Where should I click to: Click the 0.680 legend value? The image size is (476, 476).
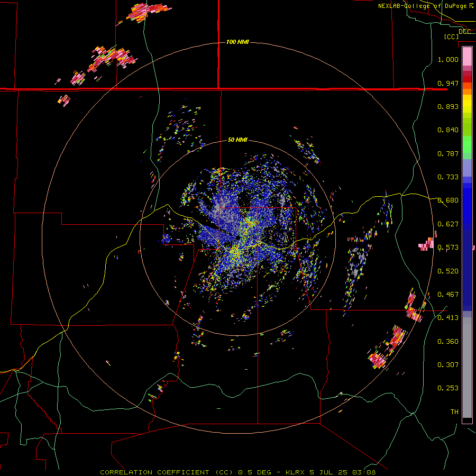pos(448,200)
